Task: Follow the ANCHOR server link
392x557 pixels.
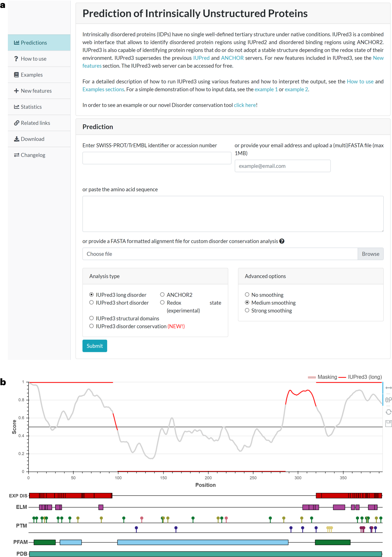Action: tap(232, 58)
